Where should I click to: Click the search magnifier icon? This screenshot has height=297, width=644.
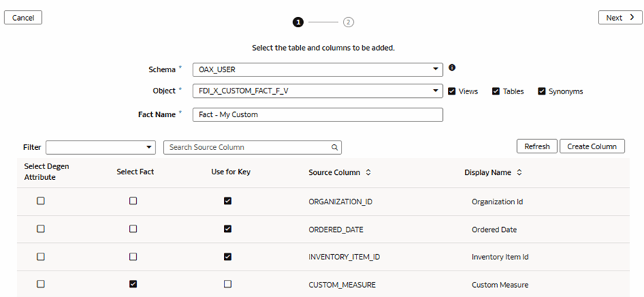click(x=334, y=147)
